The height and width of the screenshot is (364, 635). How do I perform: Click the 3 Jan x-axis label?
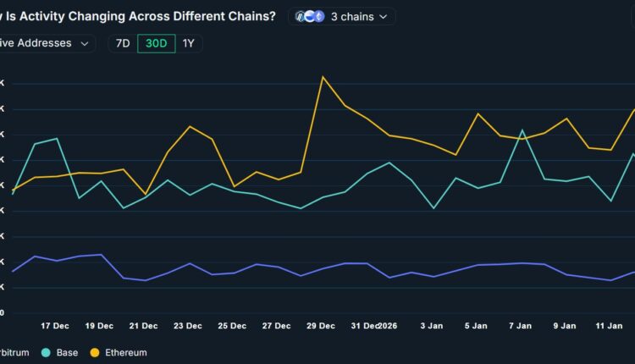[432, 326]
